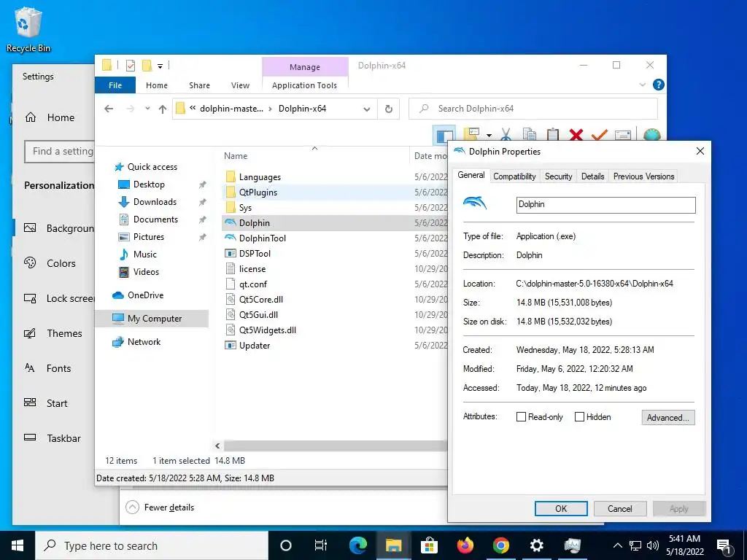Click the refresh button next to address bar

point(389,109)
